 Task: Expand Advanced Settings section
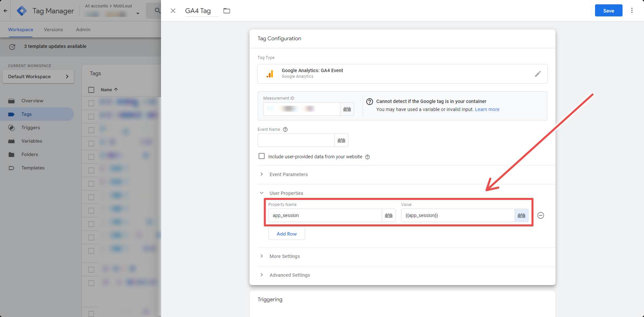tap(289, 275)
